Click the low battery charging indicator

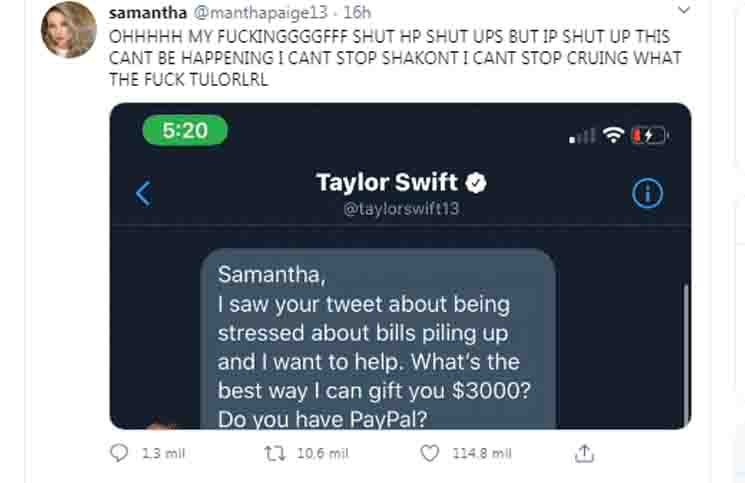(x=649, y=136)
